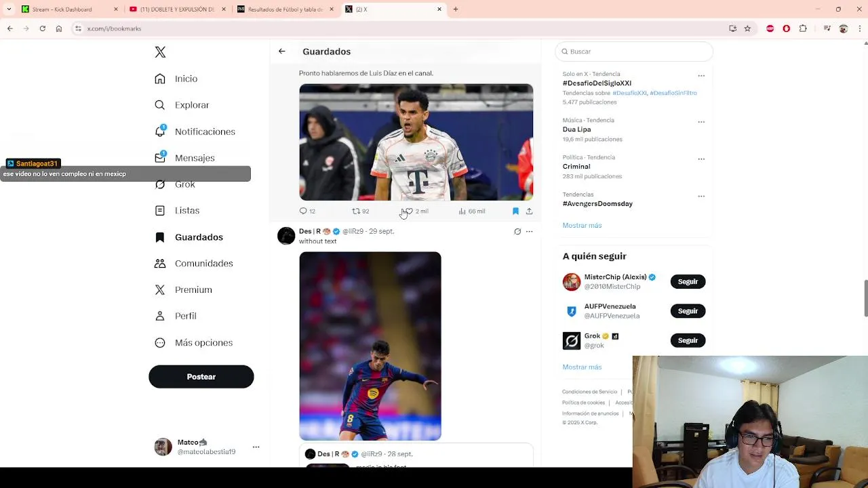Open the browser profile avatar
The height and width of the screenshot is (488, 868).
pyautogui.click(x=844, y=28)
